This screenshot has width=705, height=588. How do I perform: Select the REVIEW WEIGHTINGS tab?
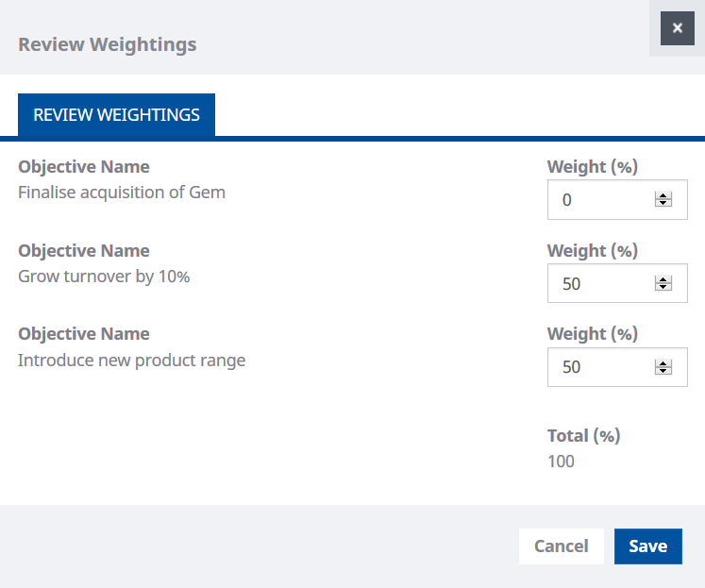(116, 115)
